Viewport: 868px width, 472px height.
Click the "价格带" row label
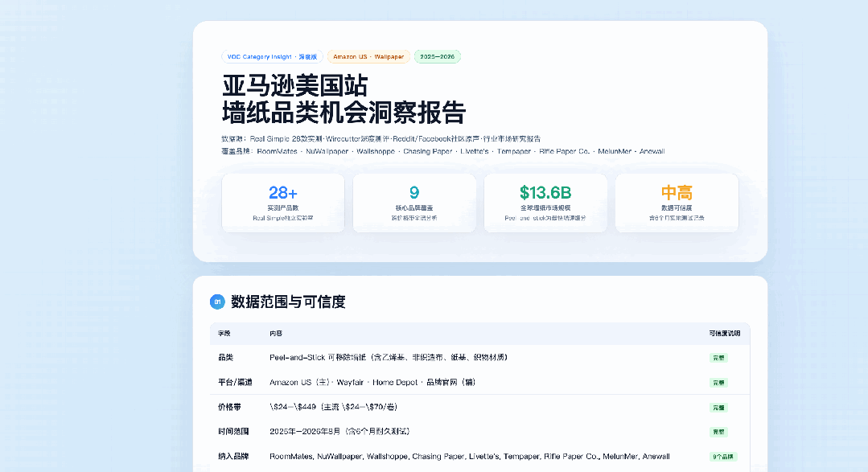[229, 407]
